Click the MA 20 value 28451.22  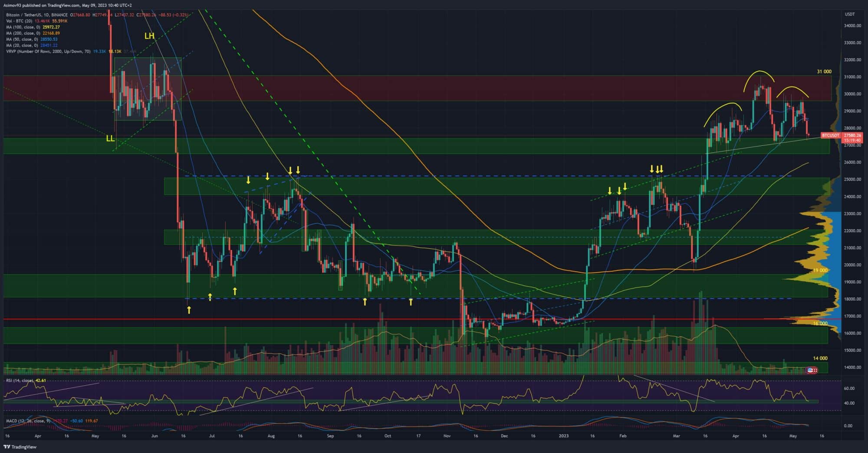tap(49, 45)
